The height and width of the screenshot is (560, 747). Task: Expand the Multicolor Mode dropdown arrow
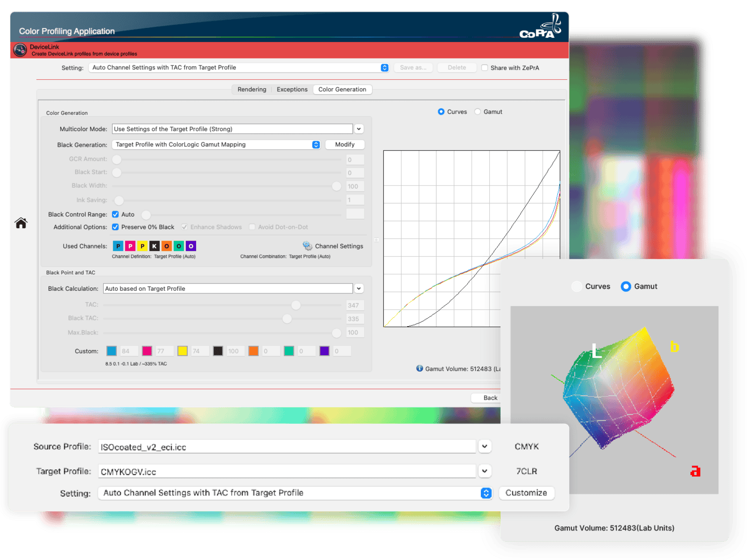[359, 129]
